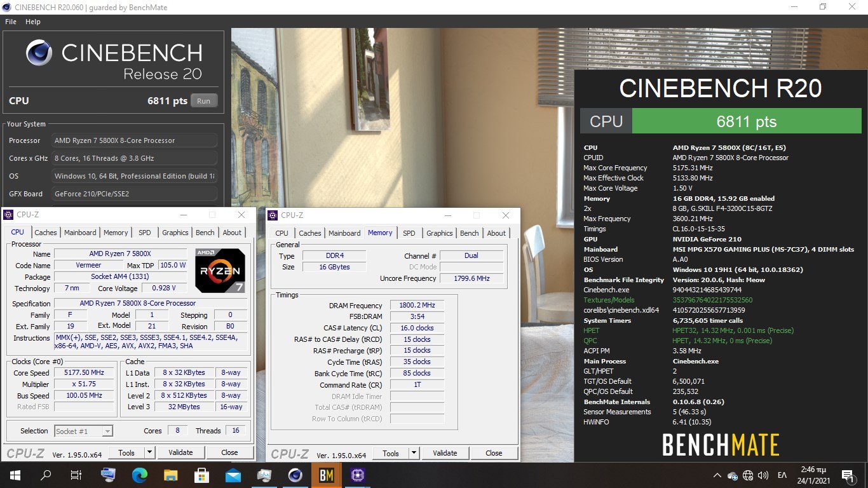The width and height of the screenshot is (868, 488).
Task: Select About tab in right CPU-Z window
Action: (496, 233)
